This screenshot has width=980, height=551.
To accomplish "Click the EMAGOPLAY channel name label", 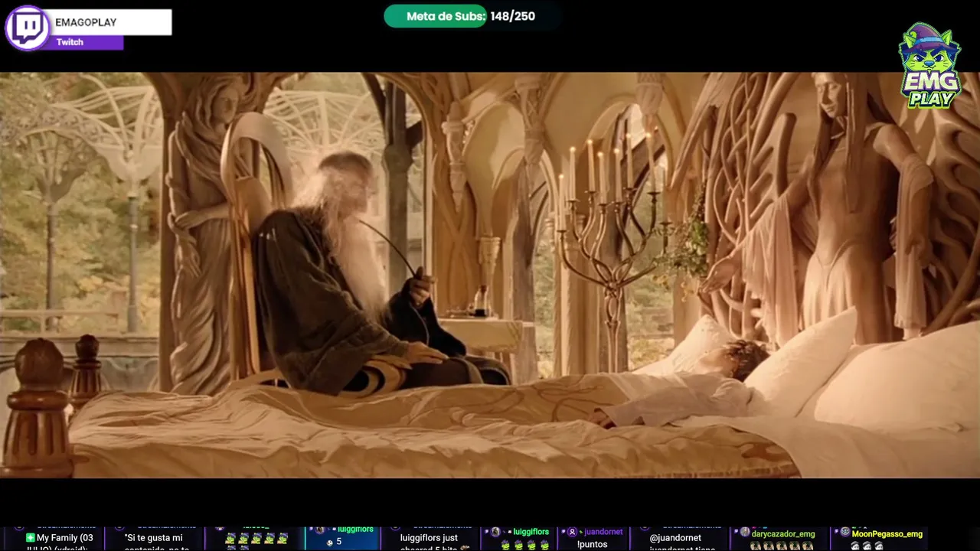I will [x=86, y=22].
